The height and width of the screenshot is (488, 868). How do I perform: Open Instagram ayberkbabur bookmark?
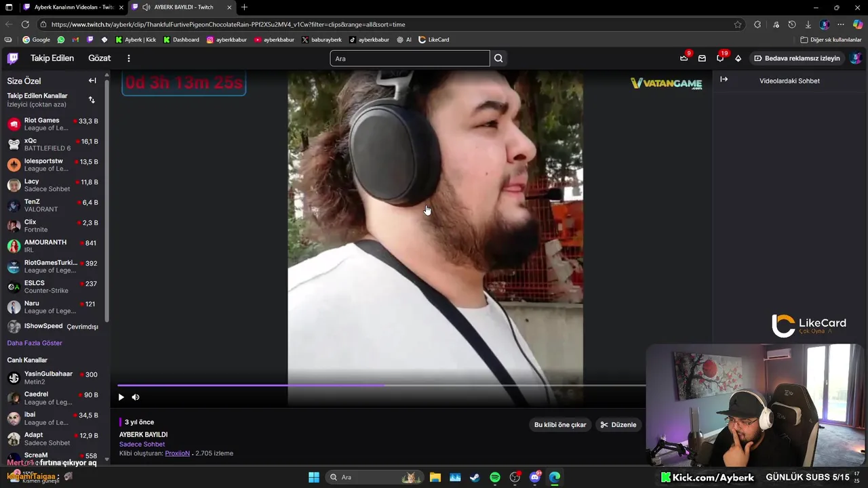(226, 40)
